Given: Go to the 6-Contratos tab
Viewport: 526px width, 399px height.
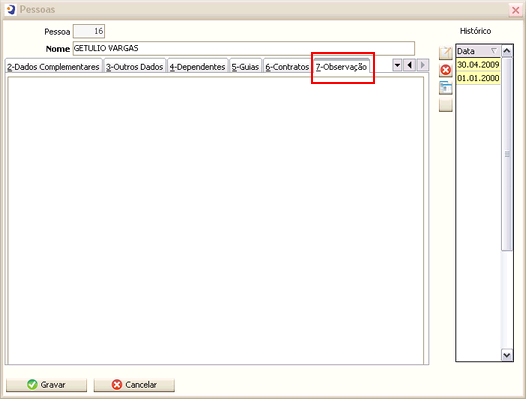Looking at the screenshot, I should pyautogui.click(x=287, y=66).
